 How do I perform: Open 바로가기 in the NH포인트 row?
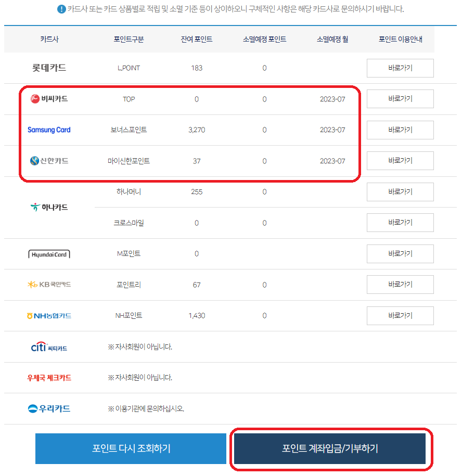(400, 315)
